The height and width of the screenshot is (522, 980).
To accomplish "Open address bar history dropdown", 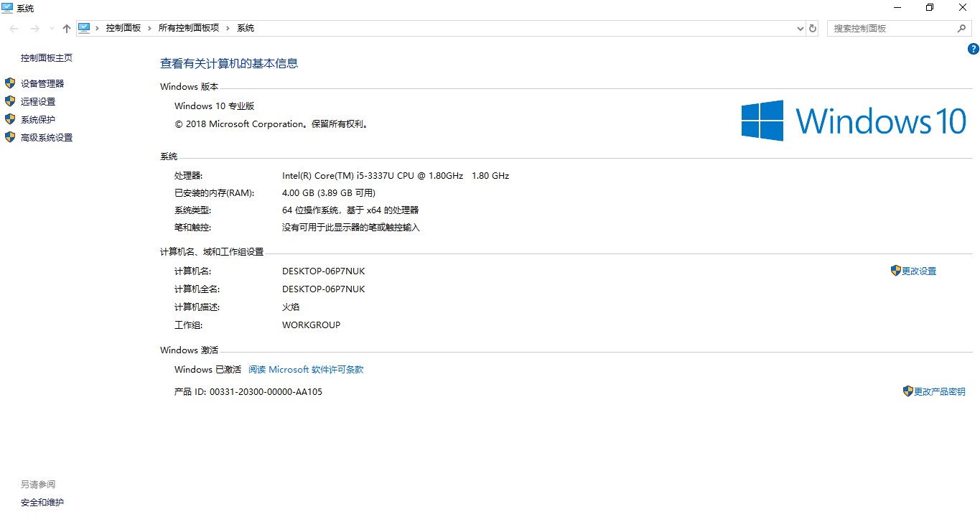I will point(801,29).
